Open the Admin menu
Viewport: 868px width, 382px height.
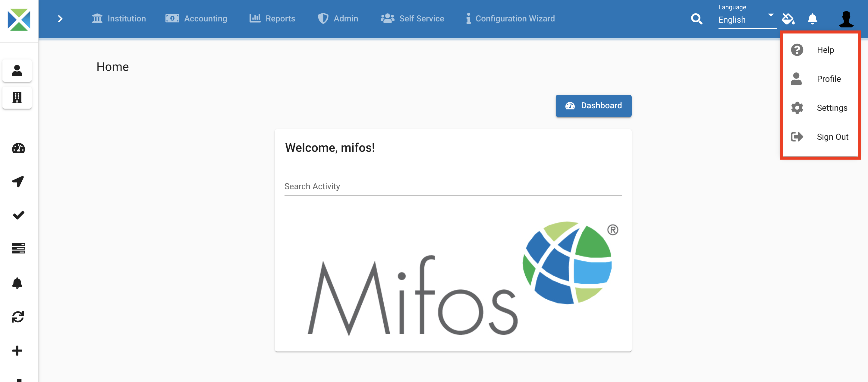[338, 19]
